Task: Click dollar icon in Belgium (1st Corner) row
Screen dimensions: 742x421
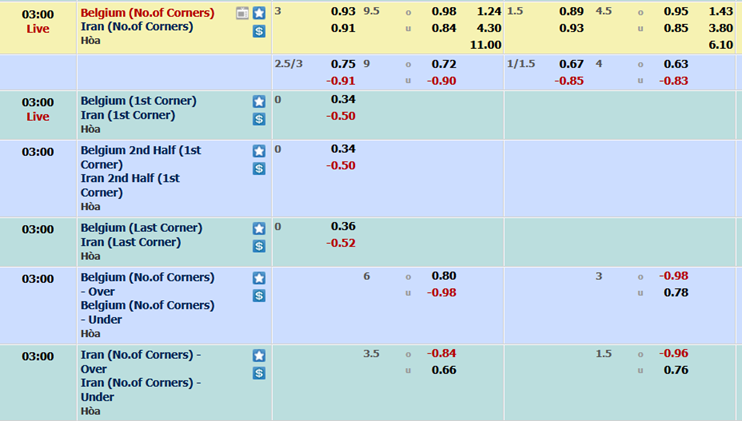Action: pos(259,119)
